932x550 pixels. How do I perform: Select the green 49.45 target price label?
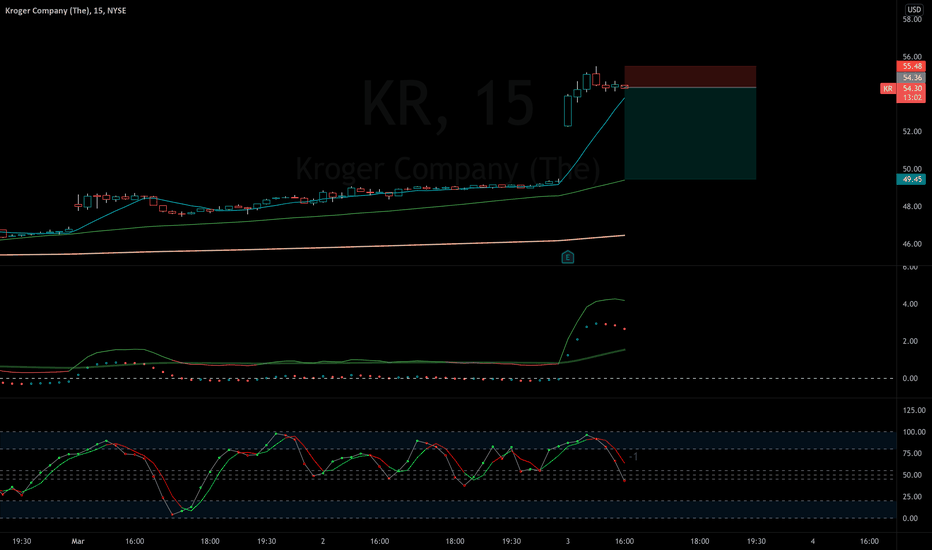911,180
